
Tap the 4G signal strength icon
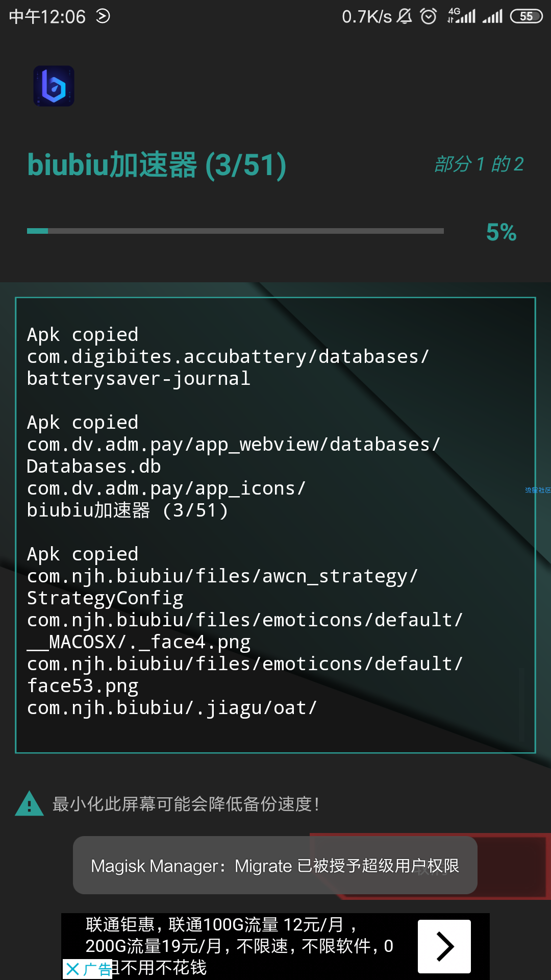click(x=461, y=16)
